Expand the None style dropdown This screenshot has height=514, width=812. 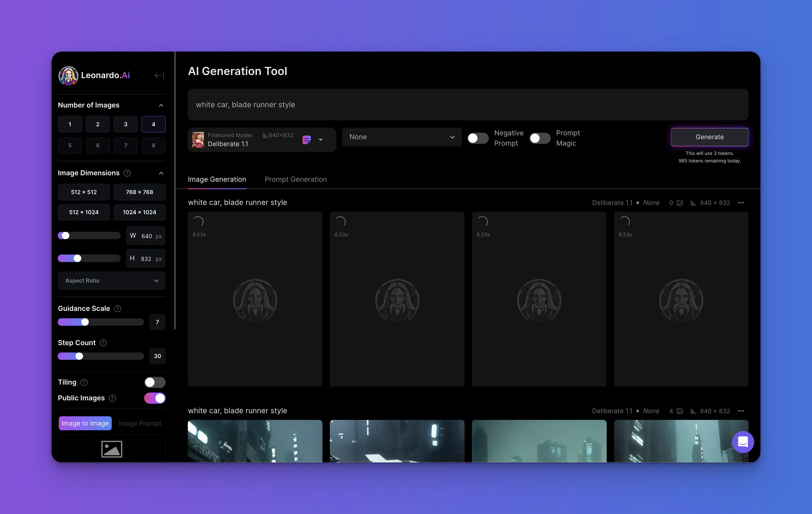tap(401, 137)
